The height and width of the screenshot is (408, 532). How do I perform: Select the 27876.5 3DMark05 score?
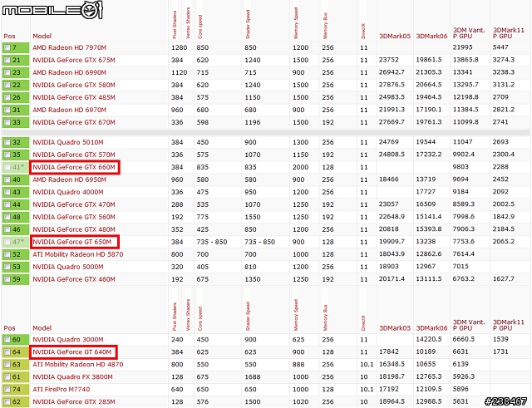coord(392,85)
